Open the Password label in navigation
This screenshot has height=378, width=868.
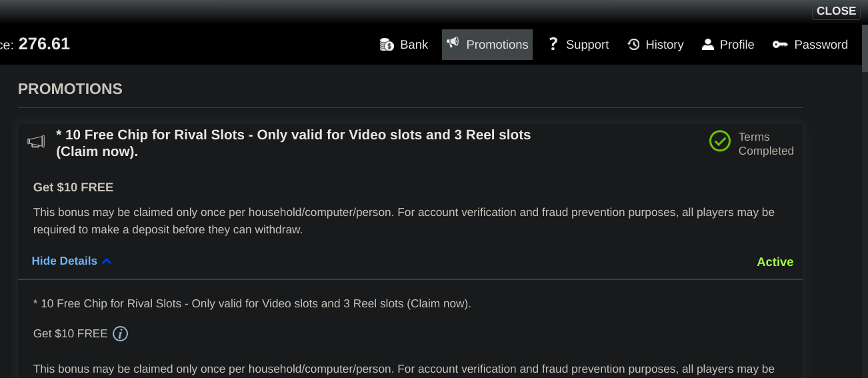821,45
